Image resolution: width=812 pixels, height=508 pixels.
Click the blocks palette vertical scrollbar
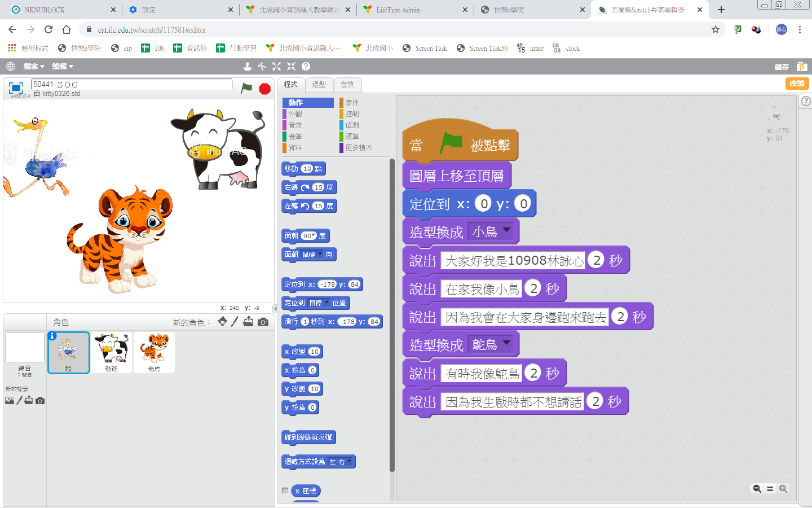pyautogui.click(x=392, y=315)
